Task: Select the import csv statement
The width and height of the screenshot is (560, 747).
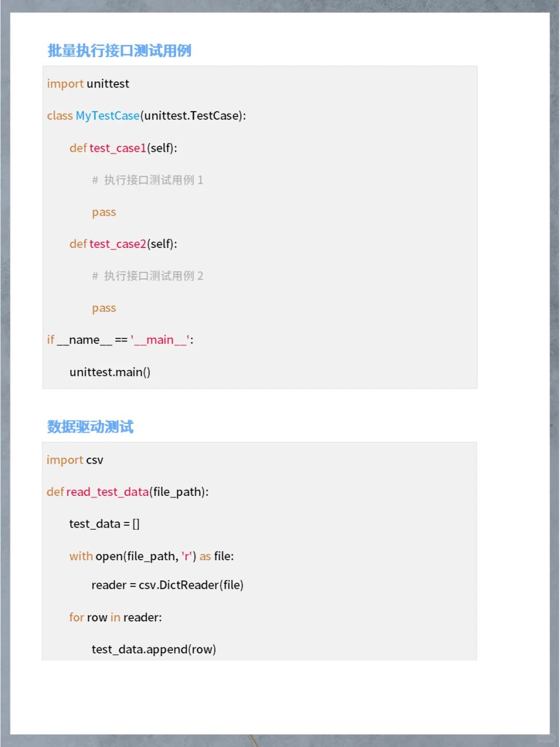Action: pos(75,460)
